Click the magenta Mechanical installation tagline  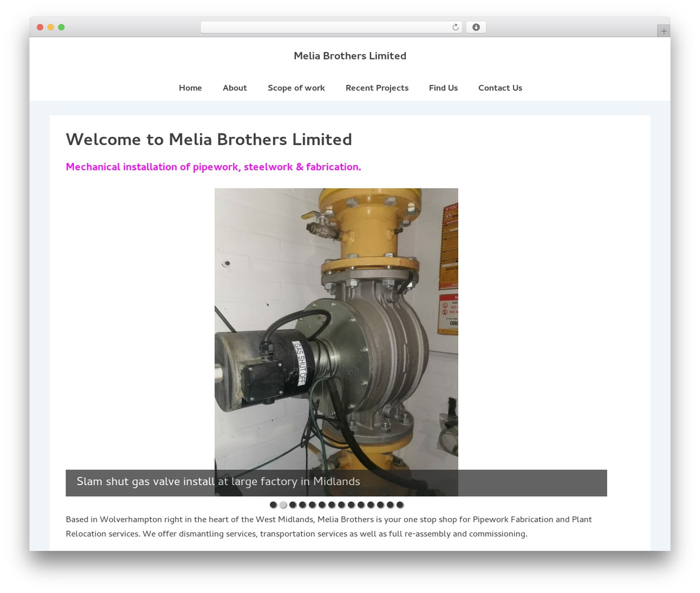tap(213, 167)
